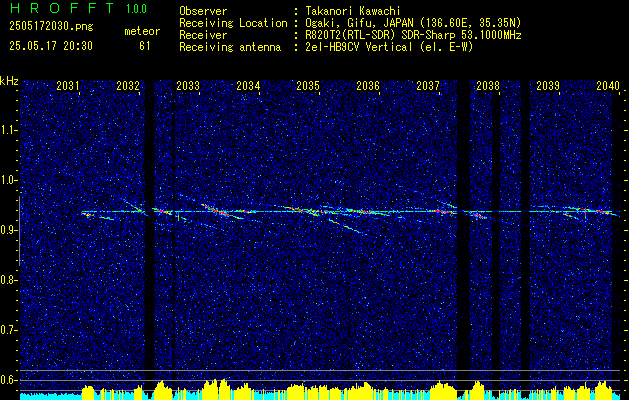This screenshot has width=629, height=400.
Task: Click the date stamp 25.05.17 20:30
Action: pyautogui.click(x=51, y=46)
